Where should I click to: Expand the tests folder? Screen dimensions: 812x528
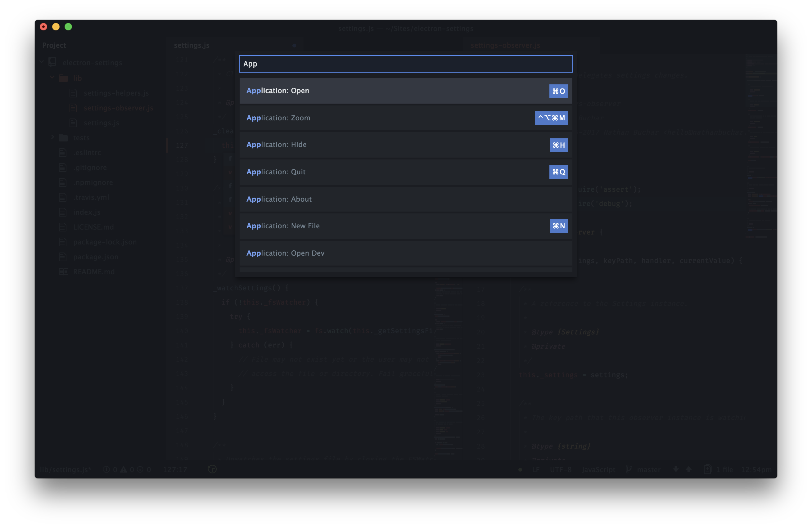(52, 137)
